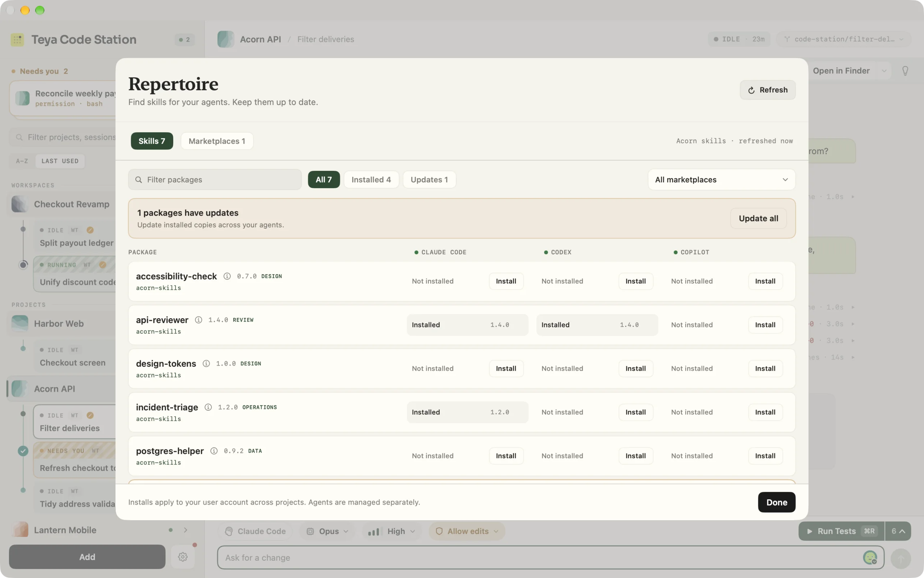Select the A–Z sort toggle
This screenshot has width=924, height=578.
point(22,161)
